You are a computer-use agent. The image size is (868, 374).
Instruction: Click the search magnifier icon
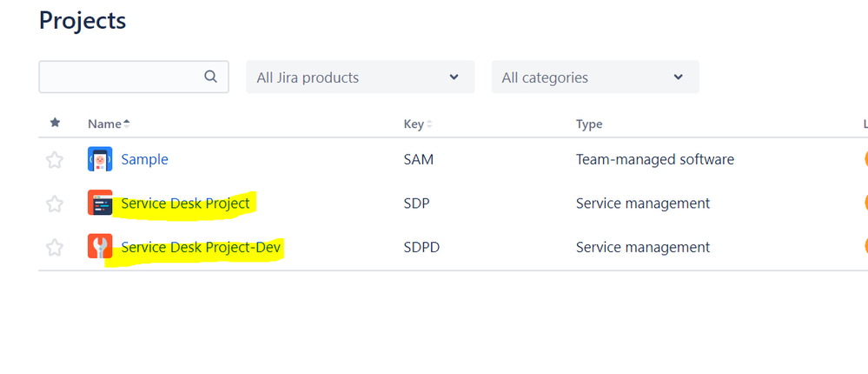click(x=210, y=77)
